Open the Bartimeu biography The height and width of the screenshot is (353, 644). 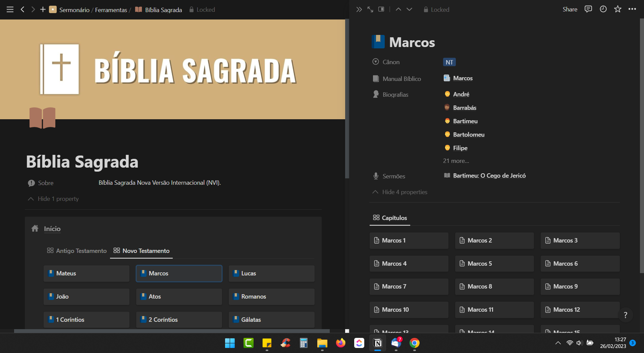tap(465, 121)
